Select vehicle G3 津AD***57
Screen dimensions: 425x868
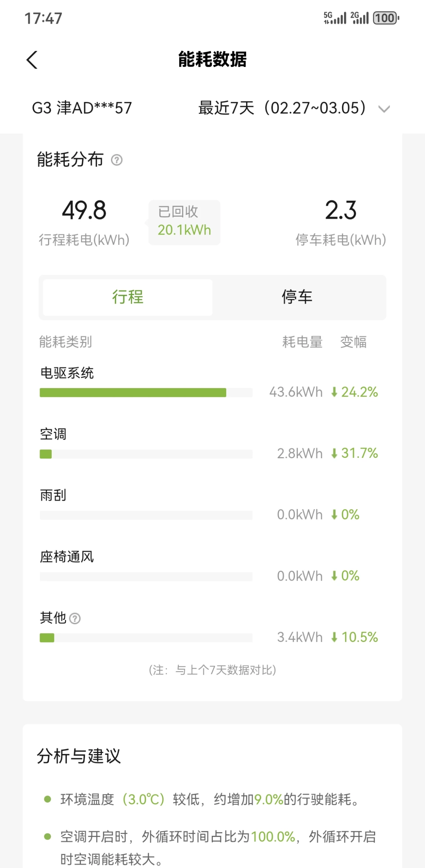pos(82,108)
